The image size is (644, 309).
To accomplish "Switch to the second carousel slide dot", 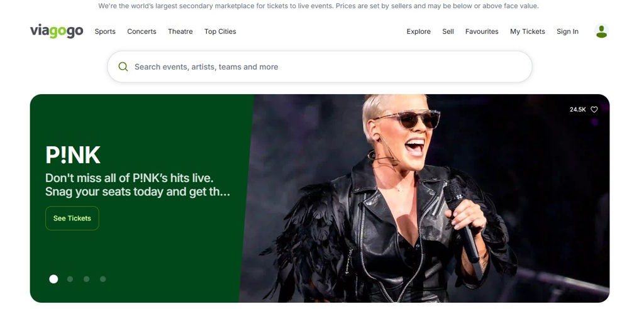I will [x=70, y=279].
